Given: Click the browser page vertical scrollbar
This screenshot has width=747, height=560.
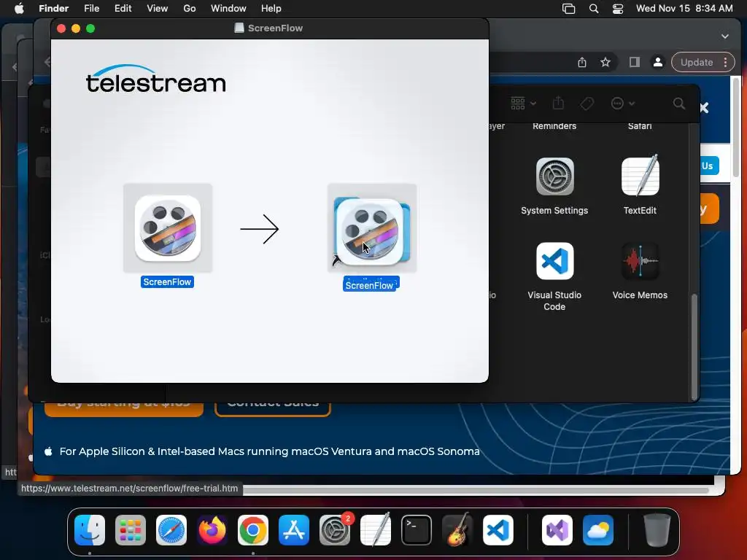Looking at the screenshot, I should click(x=736, y=128).
